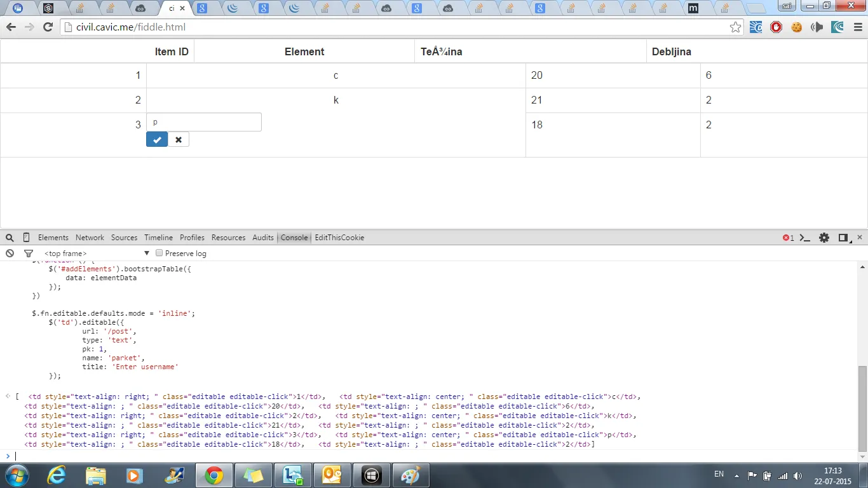
Task: Click the cell with value 6
Action: [x=784, y=76]
